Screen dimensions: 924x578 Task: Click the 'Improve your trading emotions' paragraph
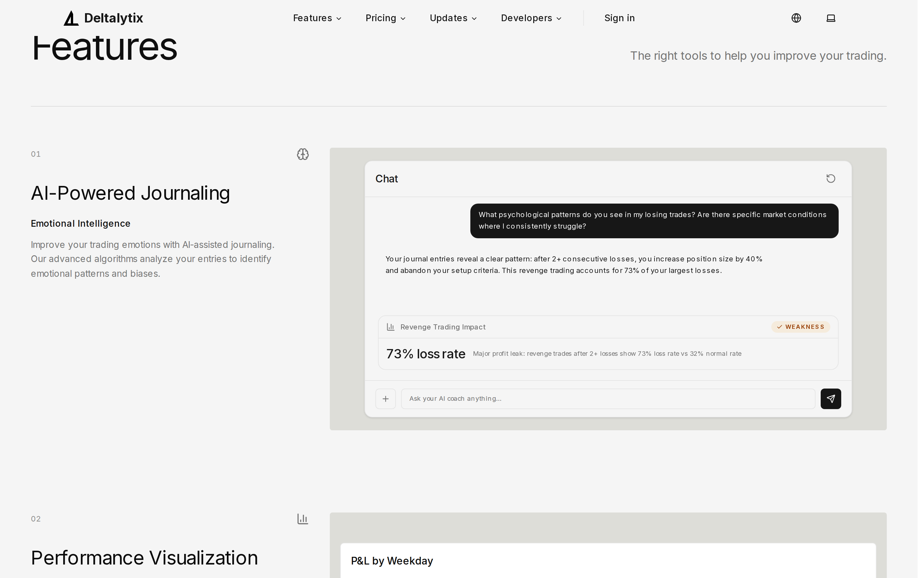(153, 259)
